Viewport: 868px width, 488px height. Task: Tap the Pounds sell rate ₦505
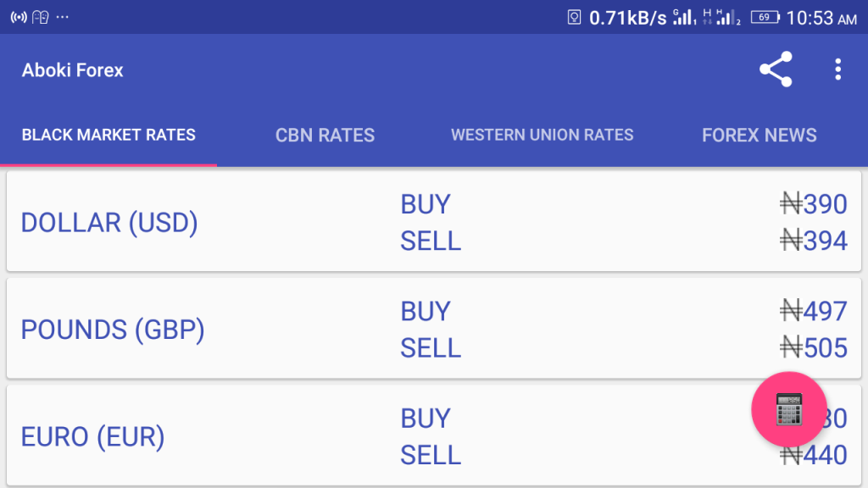pyautogui.click(x=814, y=348)
